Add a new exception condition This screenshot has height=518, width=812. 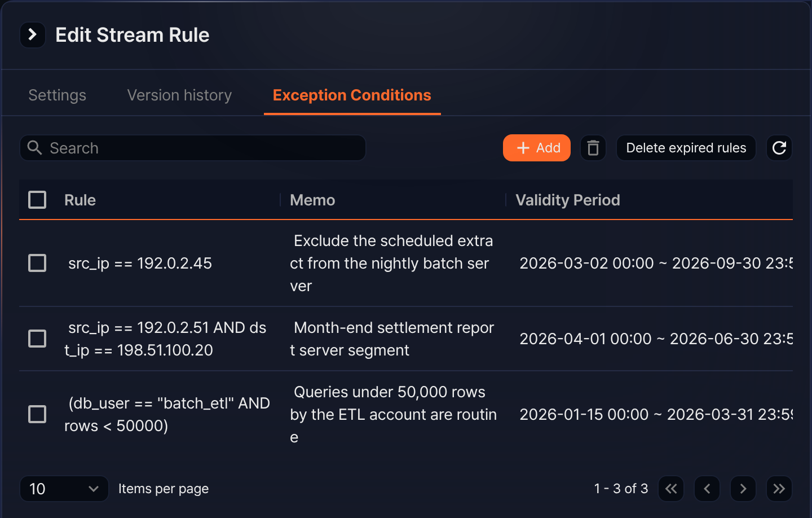(x=537, y=148)
